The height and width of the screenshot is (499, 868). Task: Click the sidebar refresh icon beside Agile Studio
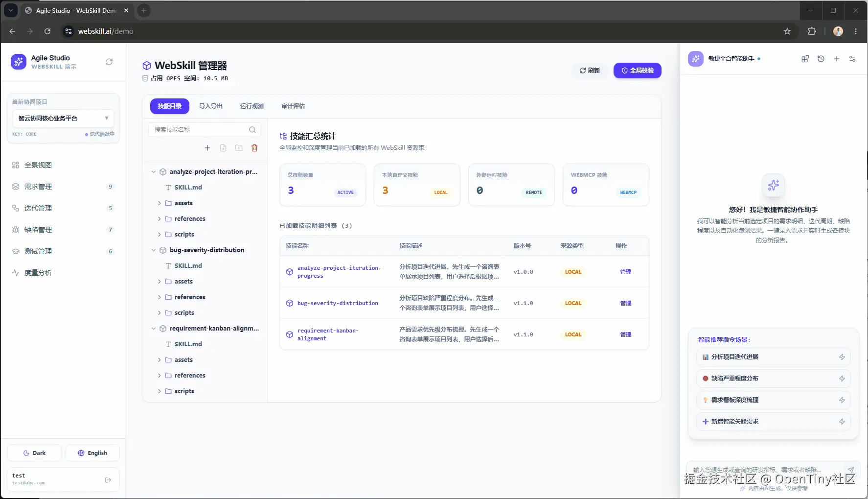109,62
